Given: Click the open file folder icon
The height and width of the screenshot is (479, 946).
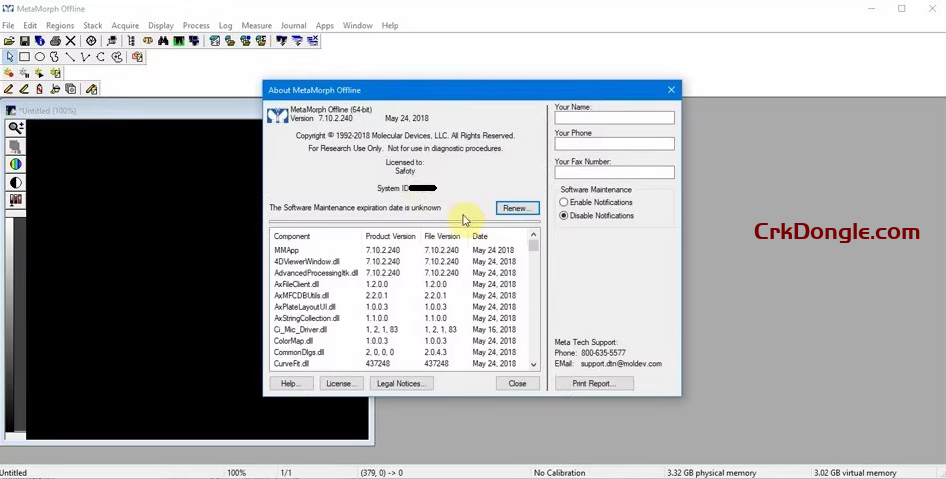Looking at the screenshot, I should [x=9, y=41].
